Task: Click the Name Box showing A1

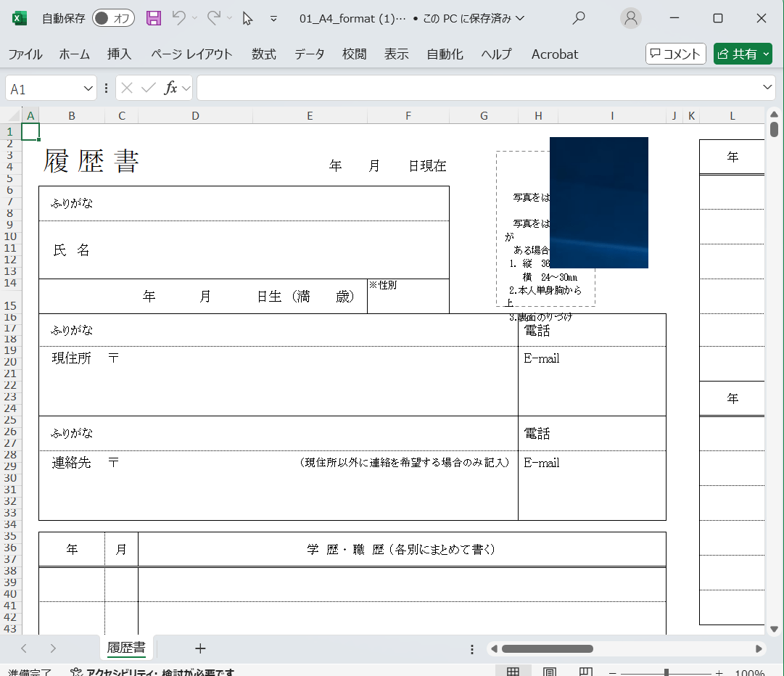Action: pyautogui.click(x=43, y=88)
